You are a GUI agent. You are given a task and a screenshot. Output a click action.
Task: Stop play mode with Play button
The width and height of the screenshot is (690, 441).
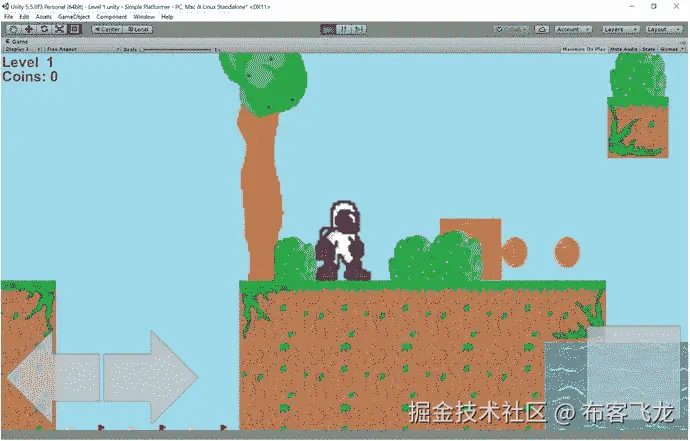pyautogui.click(x=328, y=29)
